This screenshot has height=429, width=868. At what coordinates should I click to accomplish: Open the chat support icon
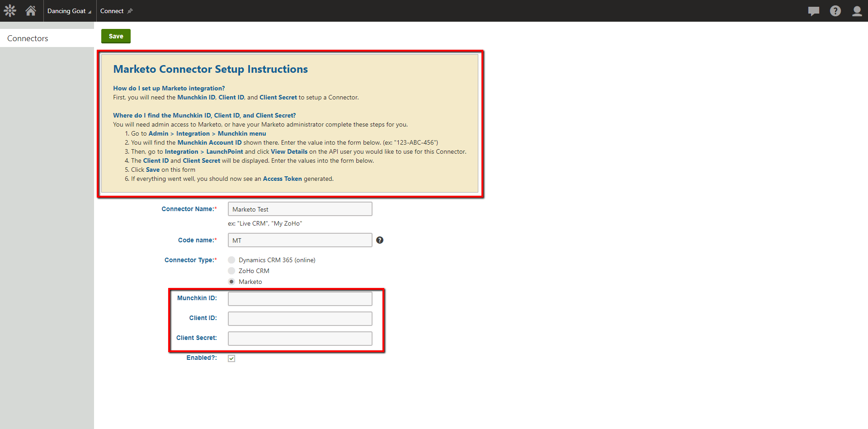pyautogui.click(x=814, y=11)
